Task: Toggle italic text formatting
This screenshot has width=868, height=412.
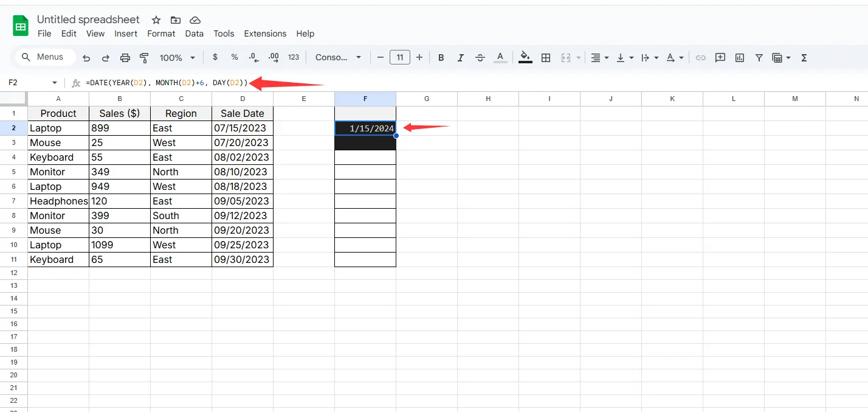Action: click(x=461, y=58)
